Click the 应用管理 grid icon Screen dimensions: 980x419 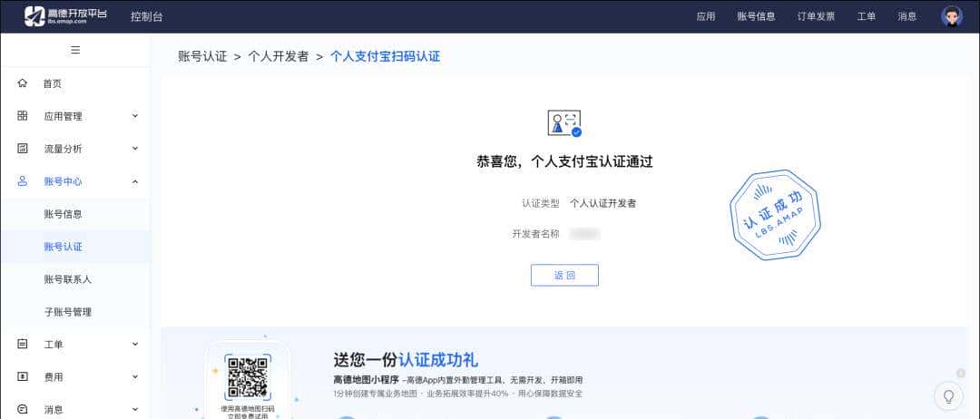[23, 115]
